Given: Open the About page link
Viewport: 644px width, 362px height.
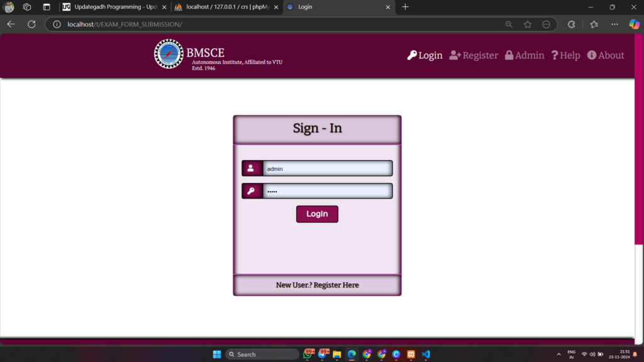Looking at the screenshot, I should coord(606,55).
